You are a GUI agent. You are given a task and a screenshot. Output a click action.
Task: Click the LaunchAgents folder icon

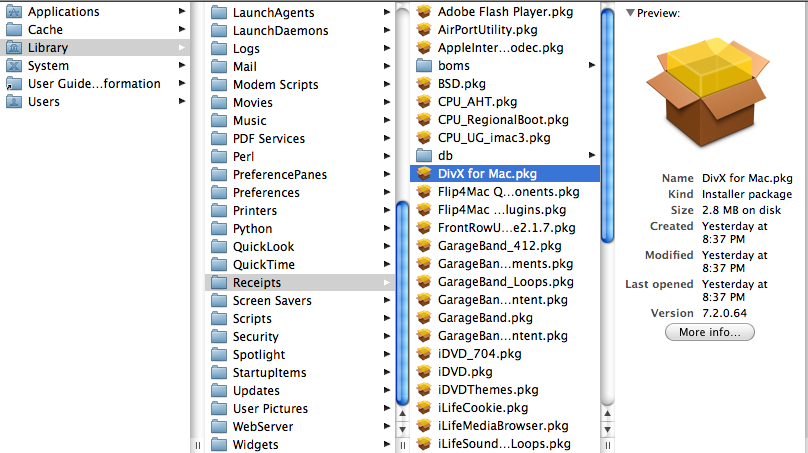click(219, 12)
